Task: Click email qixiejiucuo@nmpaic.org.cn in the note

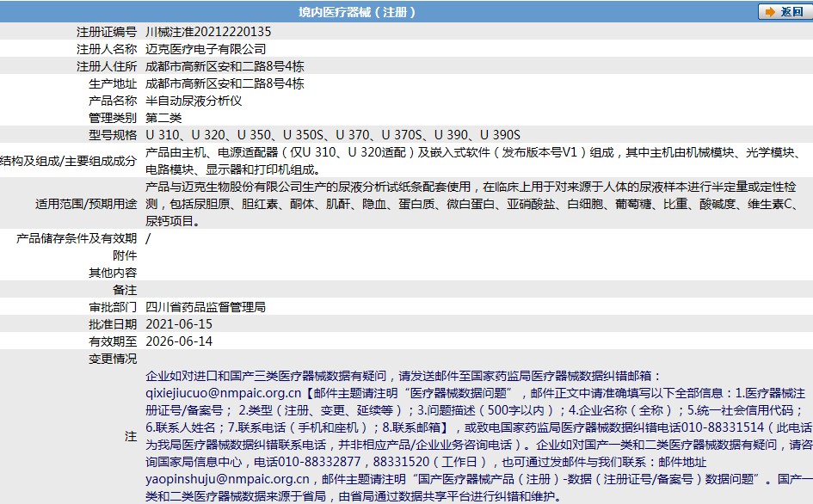Action: coord(224,393)
